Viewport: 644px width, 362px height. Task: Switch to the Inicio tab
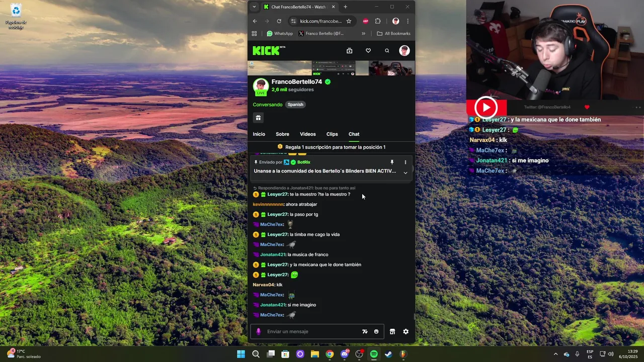point(259,134)
